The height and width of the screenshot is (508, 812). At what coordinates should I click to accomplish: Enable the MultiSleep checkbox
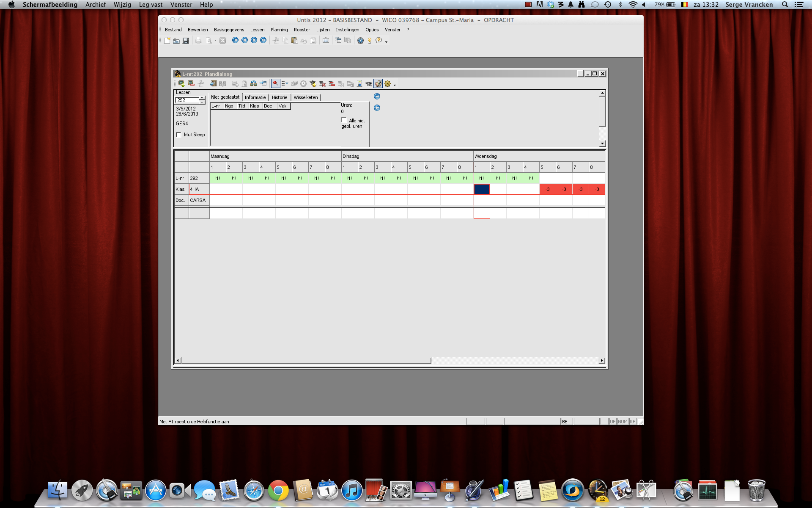(x=179, y=135)
